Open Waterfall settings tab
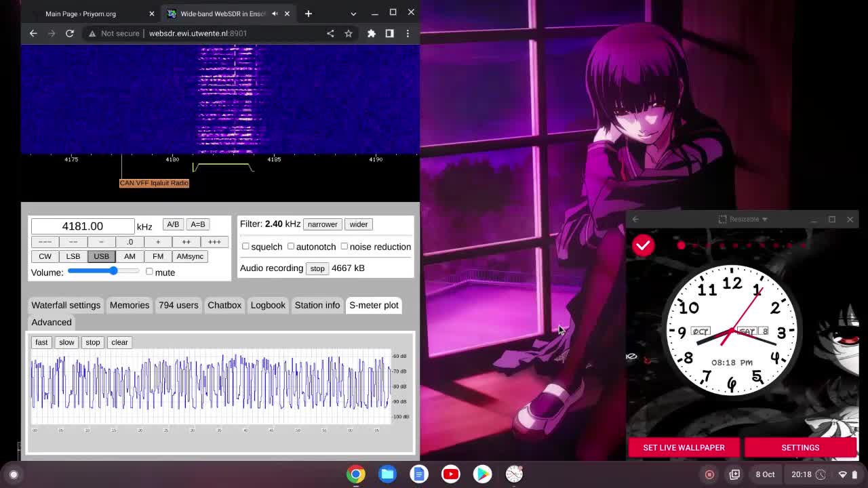The height and width of the screenshot is (488, 868). click(66, 305)
